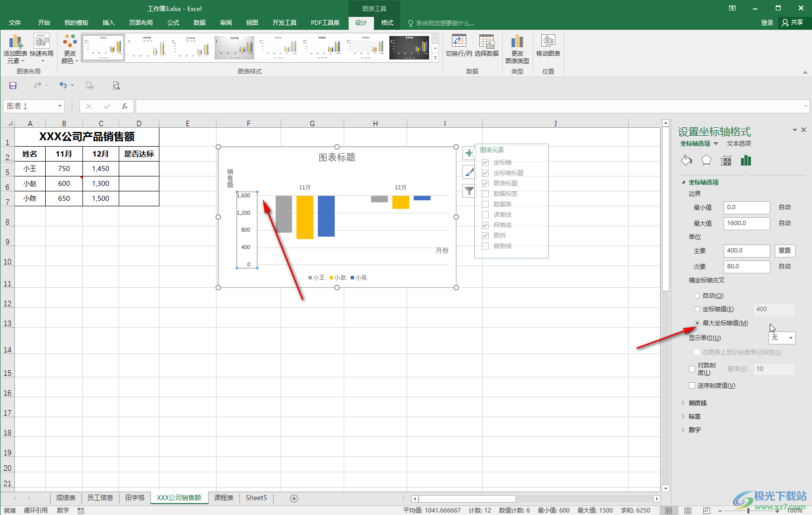Switch to 文本选项 in the pane
The height and width of the screenshot is (515, 812).
[739, 144]
